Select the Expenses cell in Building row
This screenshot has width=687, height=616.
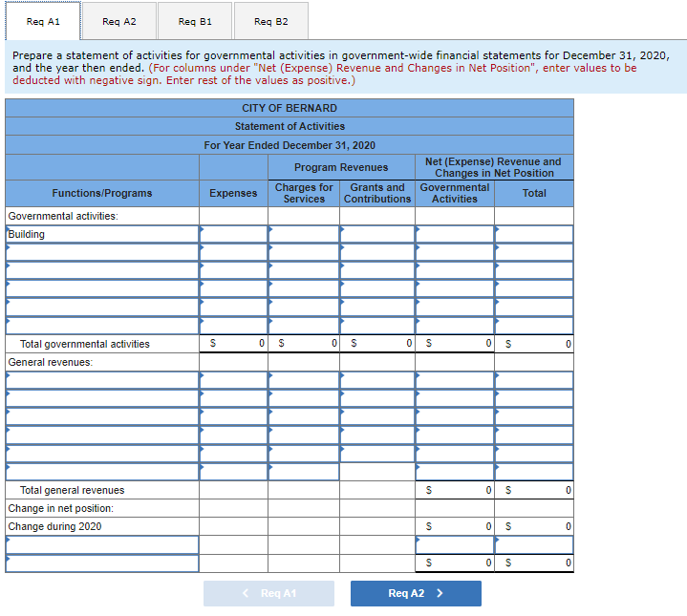coord(233,234)
